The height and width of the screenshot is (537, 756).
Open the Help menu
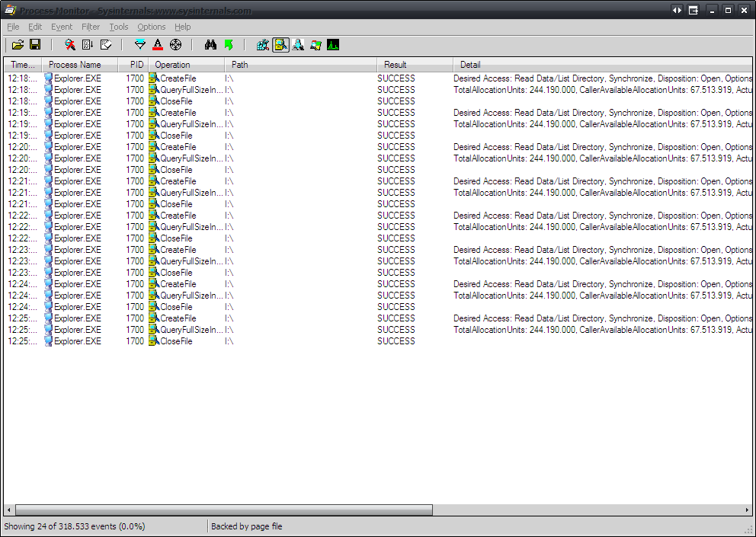point(183,27)
